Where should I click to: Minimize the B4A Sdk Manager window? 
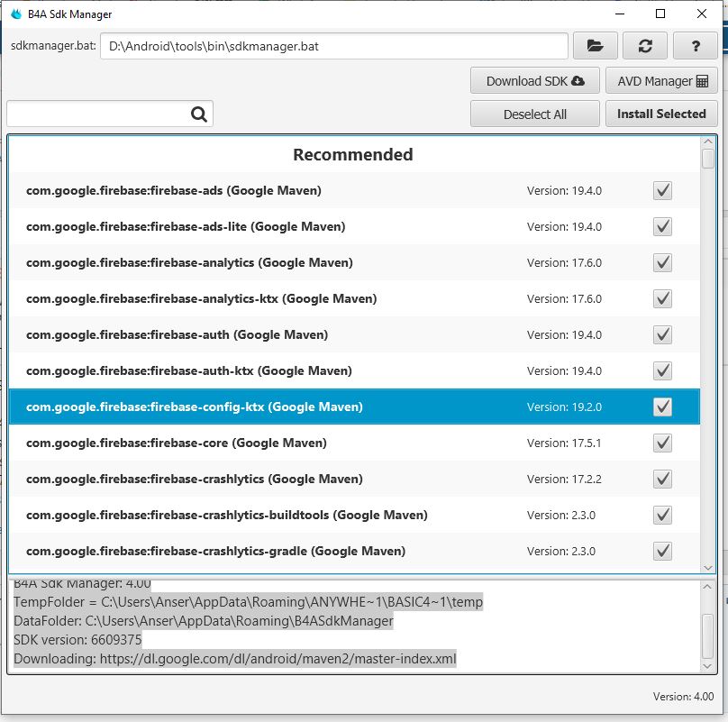tap(620, 14)
